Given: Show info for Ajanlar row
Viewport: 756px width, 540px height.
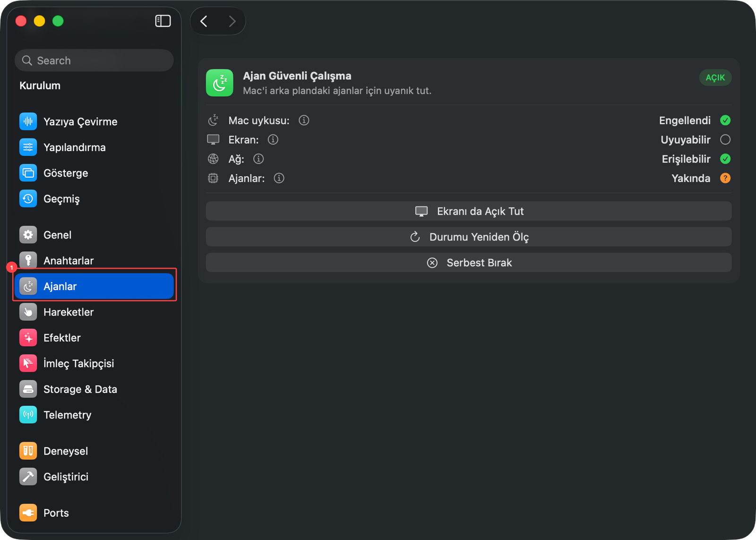Looking at the screenshot, I should 279,178.
